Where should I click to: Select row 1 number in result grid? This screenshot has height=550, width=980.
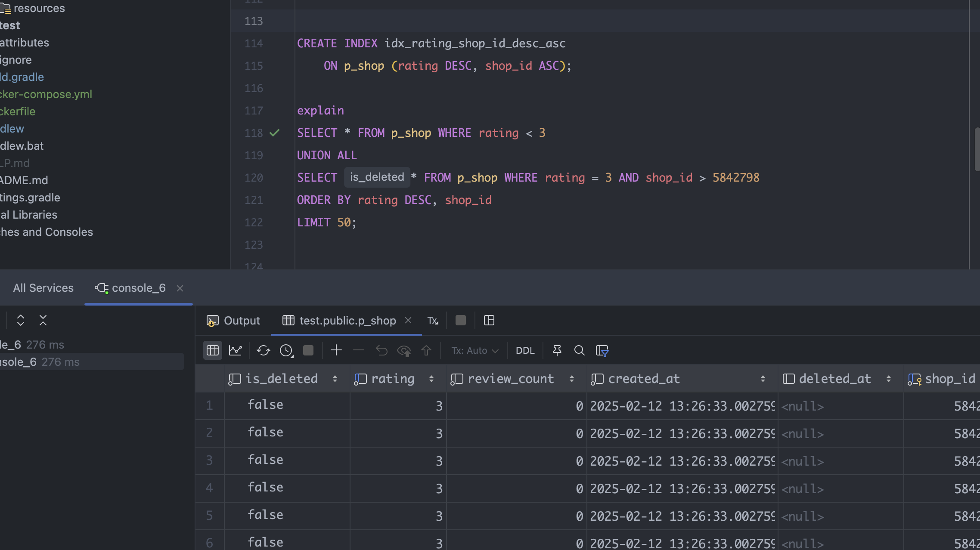(209, 405)
